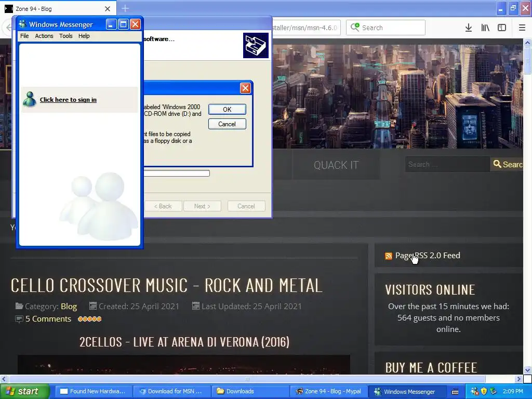
Task: Close the insert disk dialog
Action: pyautogui.click(x=245, y=88)
